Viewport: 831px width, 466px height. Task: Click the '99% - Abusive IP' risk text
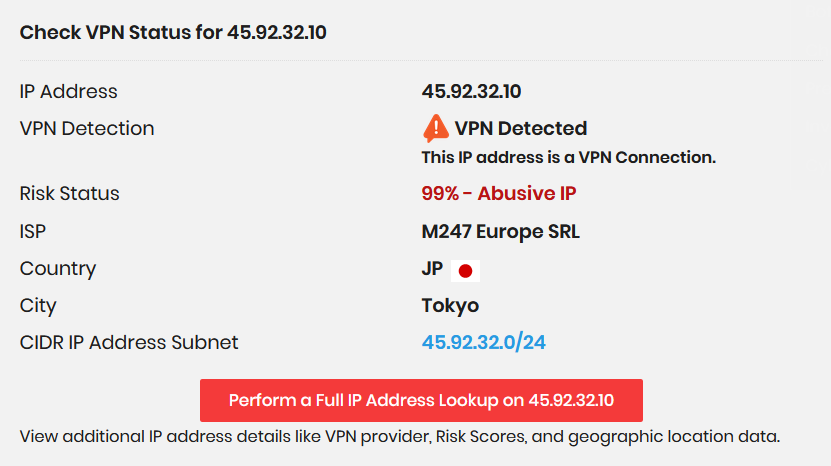pos(499,194)
